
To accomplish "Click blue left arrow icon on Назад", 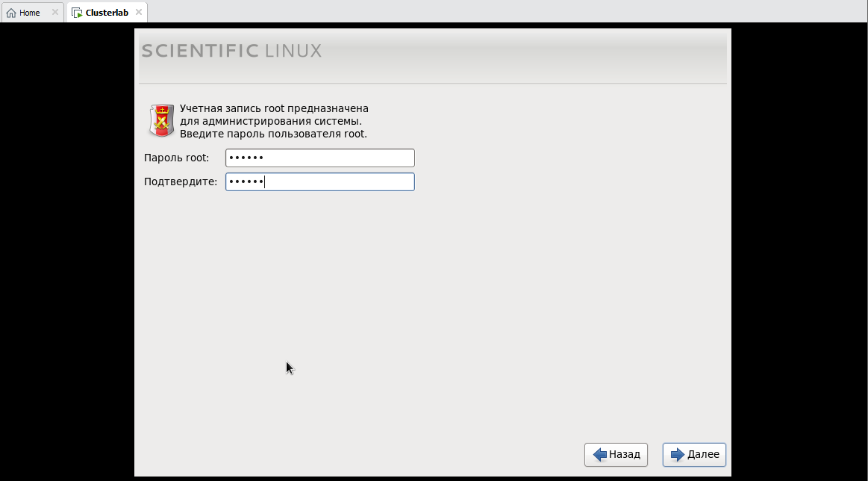I will (x=599, y=455).
